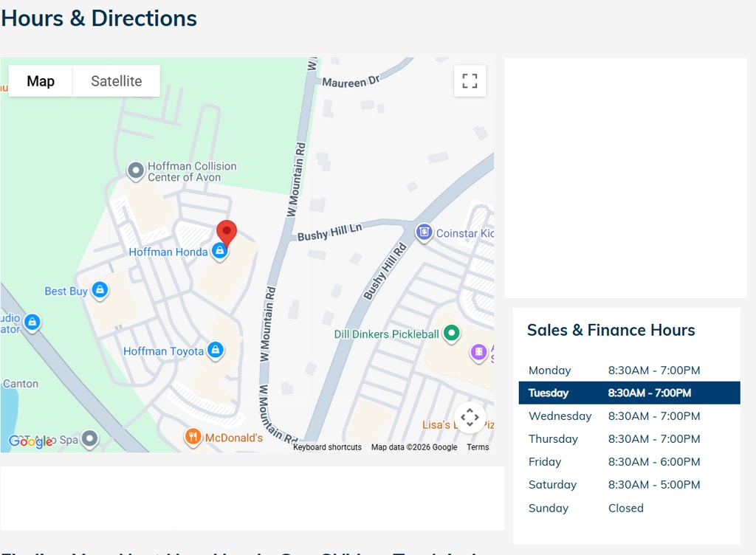The image size is (756, 555).
Task: Click the McDonald's restaurant marker
Action: pos(193,437)
